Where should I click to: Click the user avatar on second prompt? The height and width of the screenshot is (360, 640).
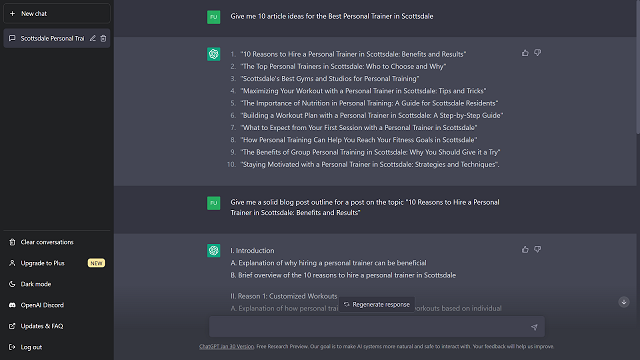(x=213, y=203)
